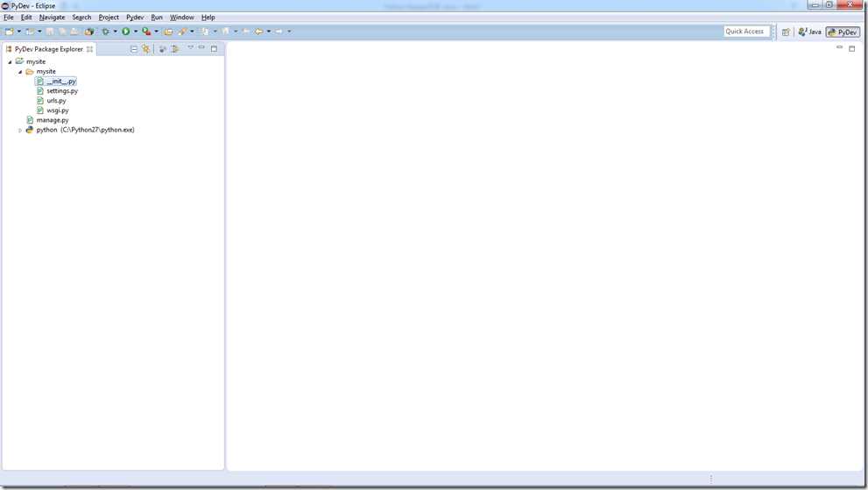868x490 pixels.
Task: Click the grayed-out Save All toolbar icon
Action: pos(62,32)
